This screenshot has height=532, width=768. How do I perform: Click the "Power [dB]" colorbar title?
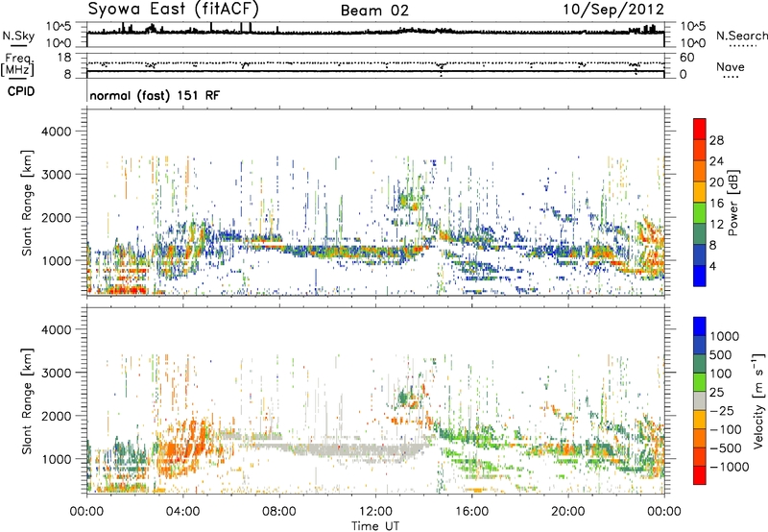(x=732, y=203)
